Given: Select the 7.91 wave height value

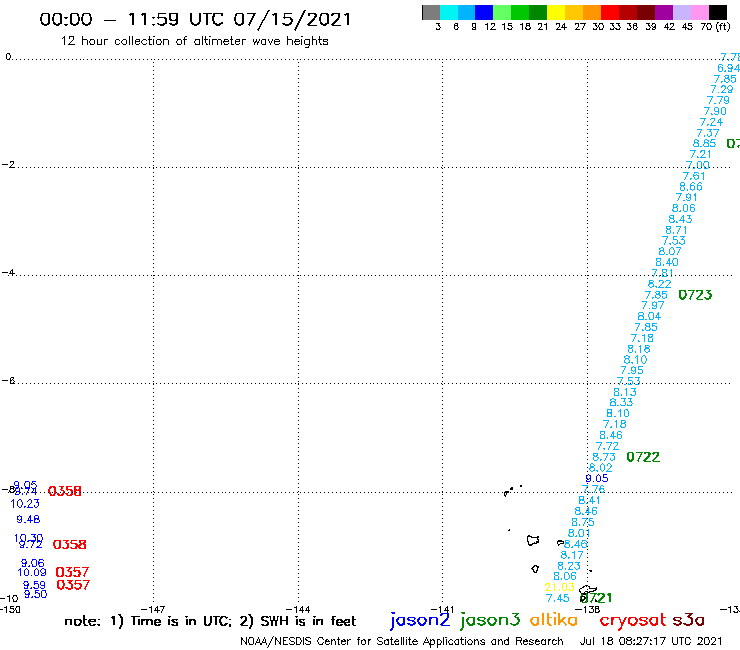Looking at the screenshot, I should pyautogui.click(x=687, y=197).
